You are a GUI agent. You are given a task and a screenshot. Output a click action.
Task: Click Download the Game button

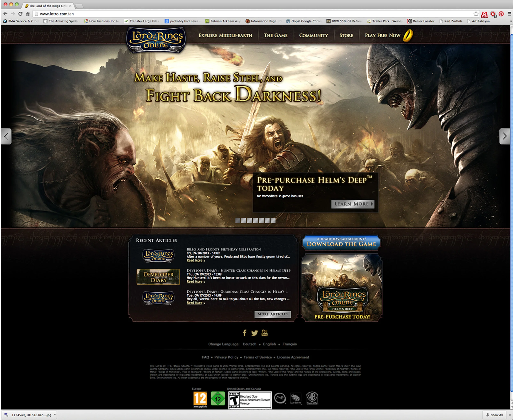click(341, 242)
